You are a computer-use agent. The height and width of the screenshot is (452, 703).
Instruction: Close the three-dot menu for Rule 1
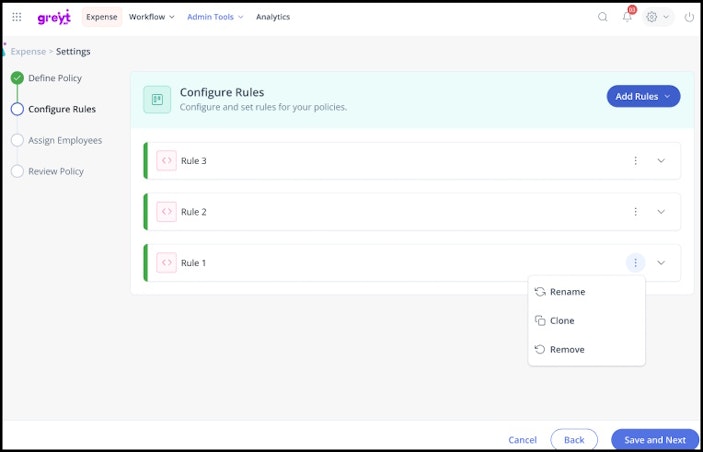635,263
